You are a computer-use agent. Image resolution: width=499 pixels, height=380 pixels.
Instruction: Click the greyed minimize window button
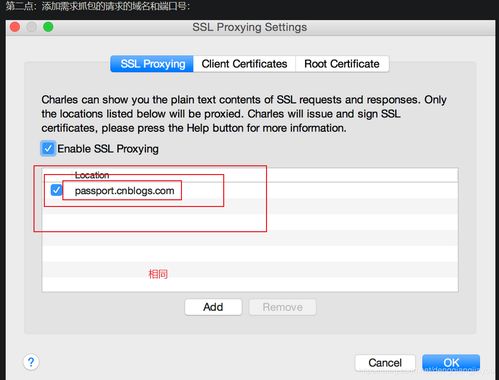point(32,27)
